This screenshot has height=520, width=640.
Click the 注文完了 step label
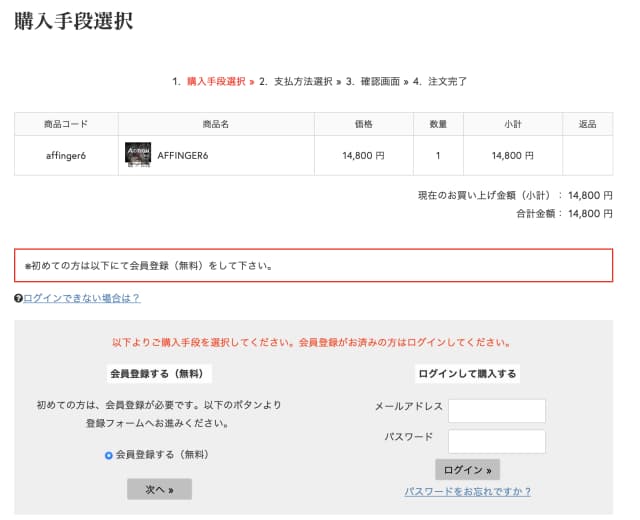pyautogui.click(x=447, y=82)
